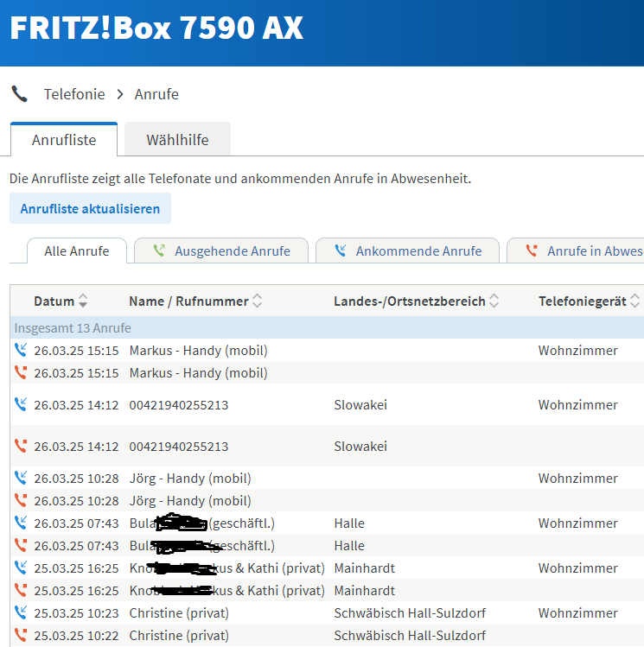The height and width of the screenshot is (647, 644).
Task: Click the FRITZ!Box 7590 AX title
Action: coord(156,28)
